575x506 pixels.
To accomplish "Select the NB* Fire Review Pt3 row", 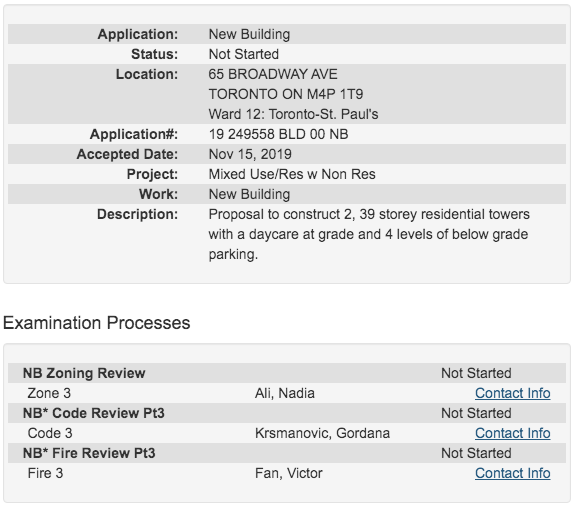I will [287, 453].
